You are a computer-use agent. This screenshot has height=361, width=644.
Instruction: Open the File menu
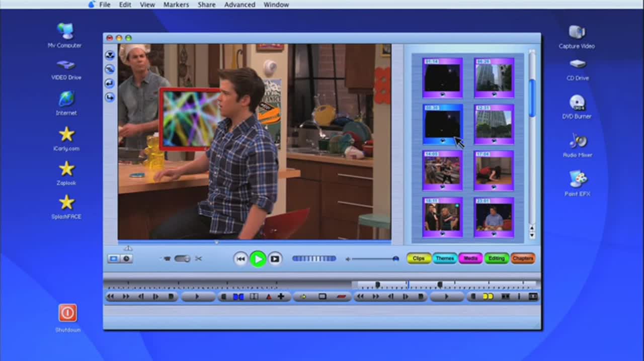[x=105, y=5]
